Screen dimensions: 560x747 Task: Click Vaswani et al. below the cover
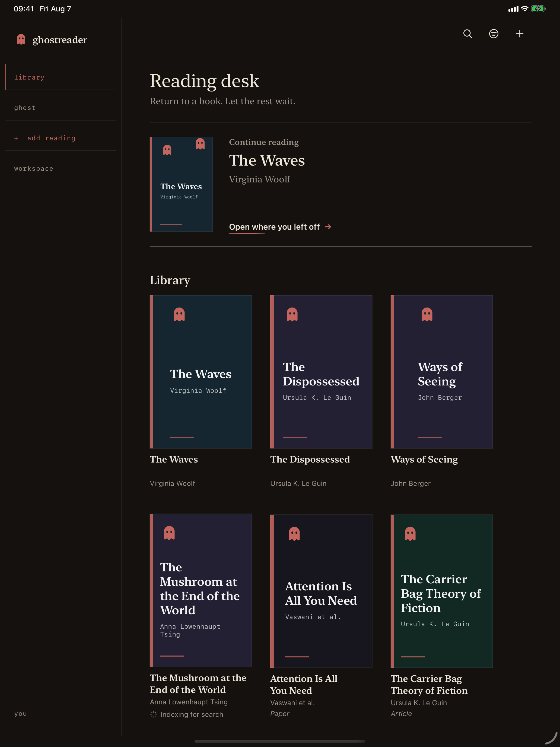pos(292,702)
